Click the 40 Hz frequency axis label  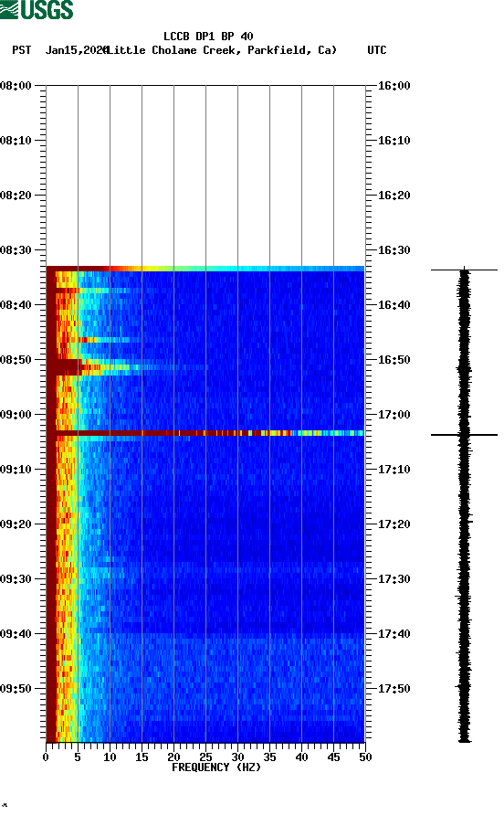301,757
